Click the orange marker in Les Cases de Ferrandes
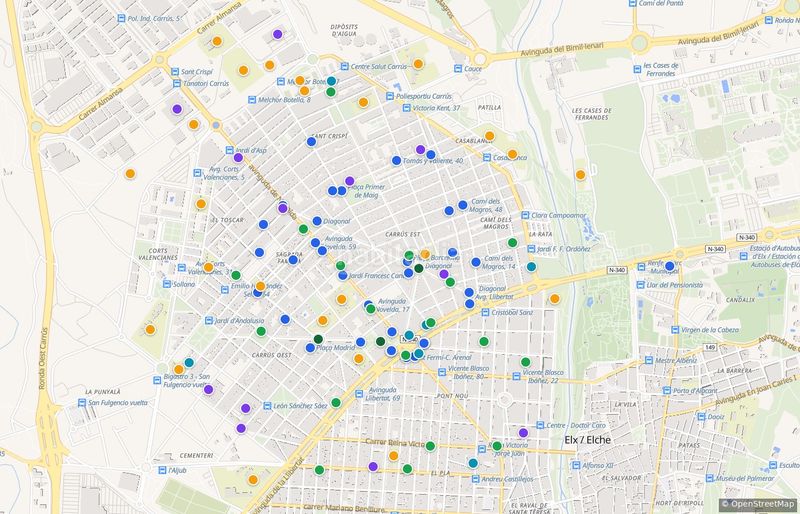 [580, 175]
